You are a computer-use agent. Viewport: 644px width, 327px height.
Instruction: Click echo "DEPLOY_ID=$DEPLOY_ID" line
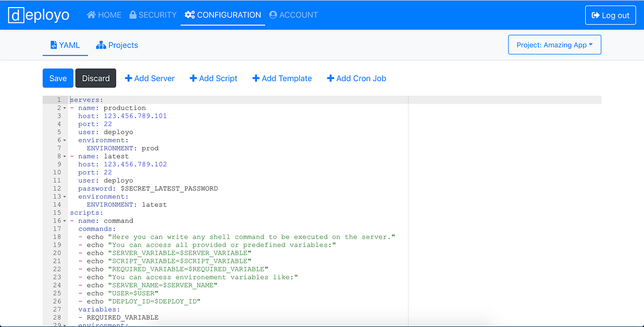(x=140, y=301)
